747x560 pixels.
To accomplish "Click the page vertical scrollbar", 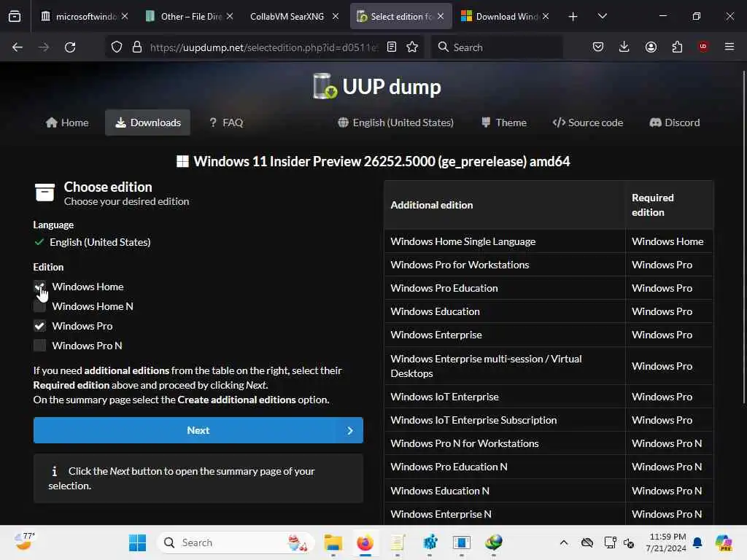I will [x=743, y=238].
